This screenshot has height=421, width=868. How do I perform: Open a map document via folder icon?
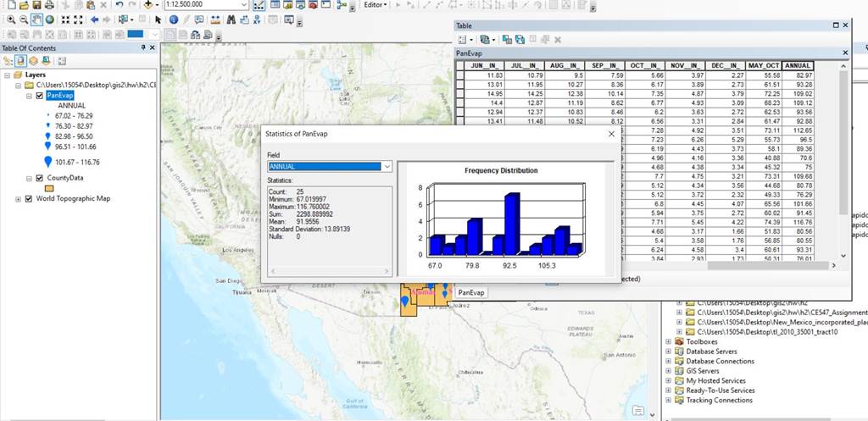pyautogui.click(x=24, y=5)
